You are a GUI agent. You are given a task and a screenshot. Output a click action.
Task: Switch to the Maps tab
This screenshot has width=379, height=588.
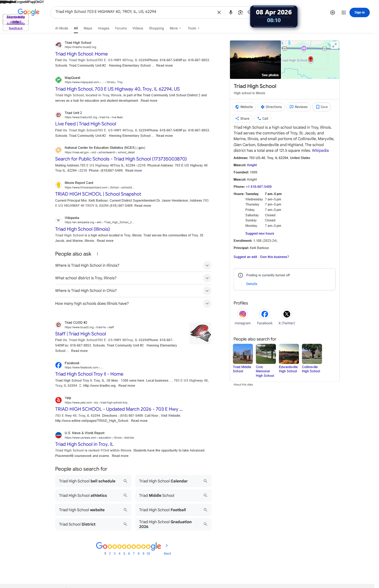88,28
